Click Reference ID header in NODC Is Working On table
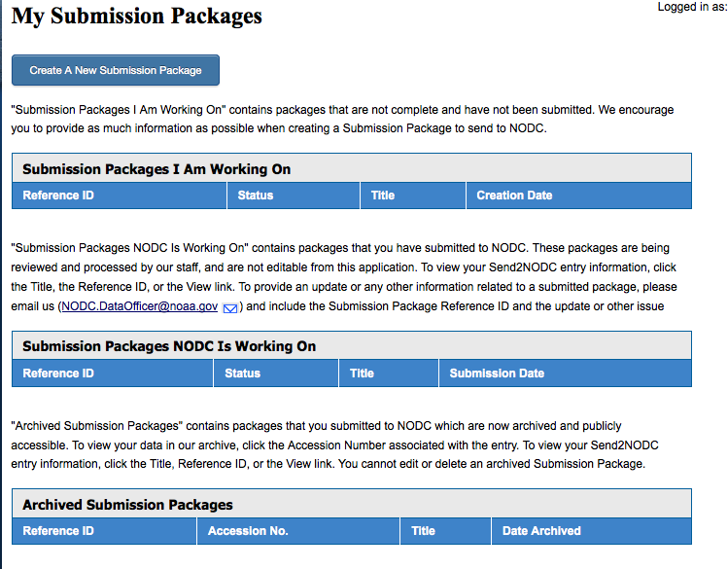728x569 pixels. [x=58, y=373]
